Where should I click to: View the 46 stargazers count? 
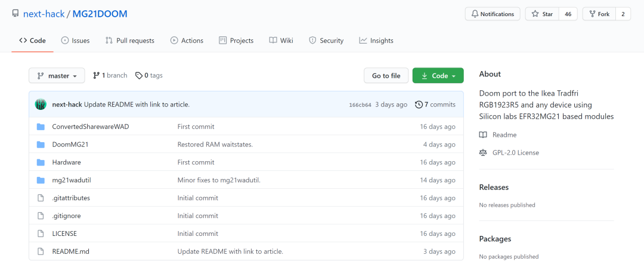pos(568,14)
